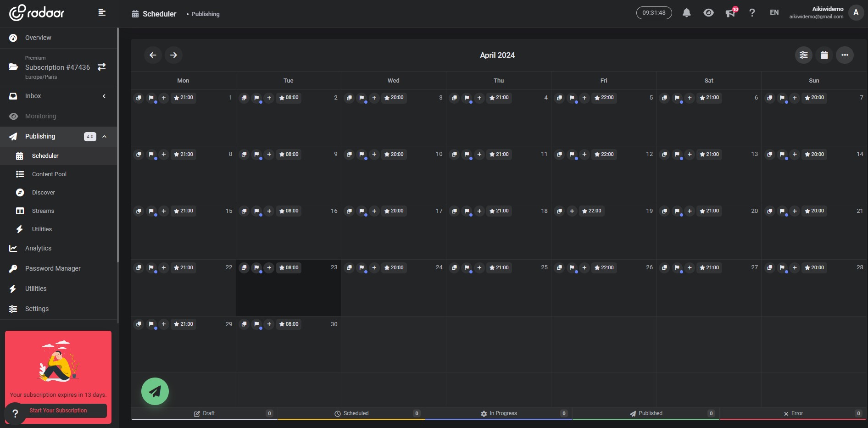Open Monitoring in sidebar
This screenshot has width=868, height=428.
tap(59, 116)
